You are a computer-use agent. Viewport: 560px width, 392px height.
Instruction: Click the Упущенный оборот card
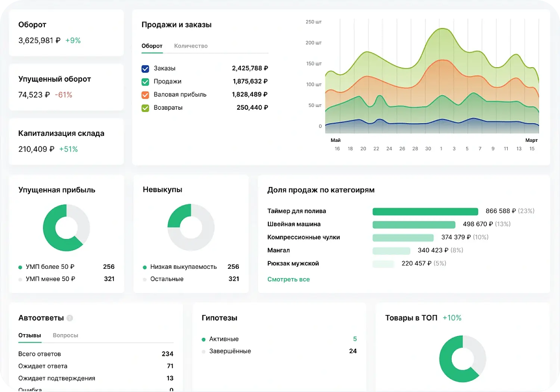(x=66, y=87)
